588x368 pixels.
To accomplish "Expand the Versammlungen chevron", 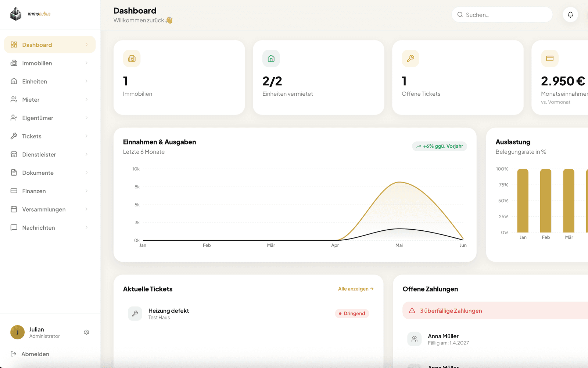I will 87,209.
